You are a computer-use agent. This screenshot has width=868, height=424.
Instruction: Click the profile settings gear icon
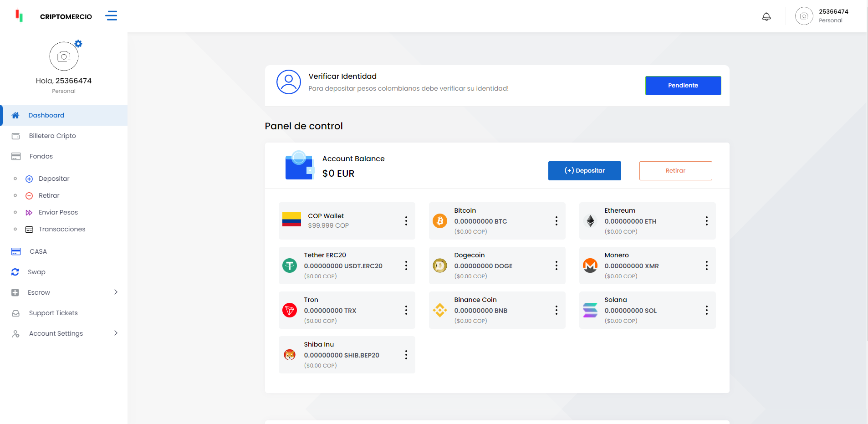(x=78, y=44)
